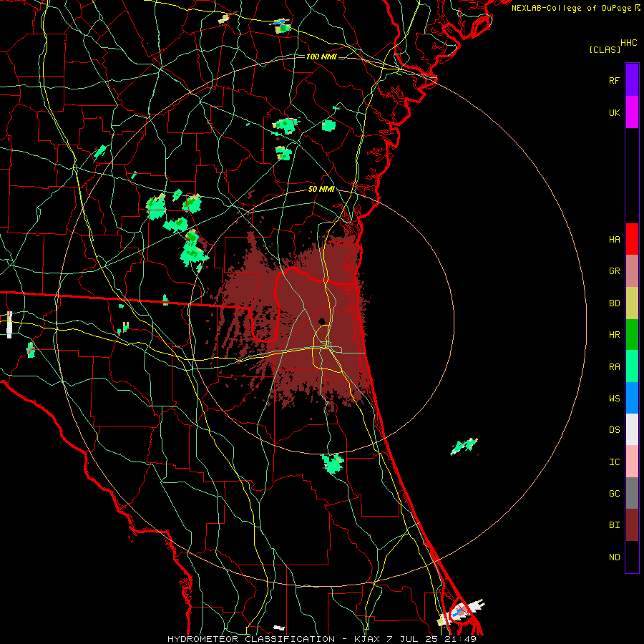Click the green rain cell south of 50 NMI ring
644x644 pixels.
coord(333,463)
